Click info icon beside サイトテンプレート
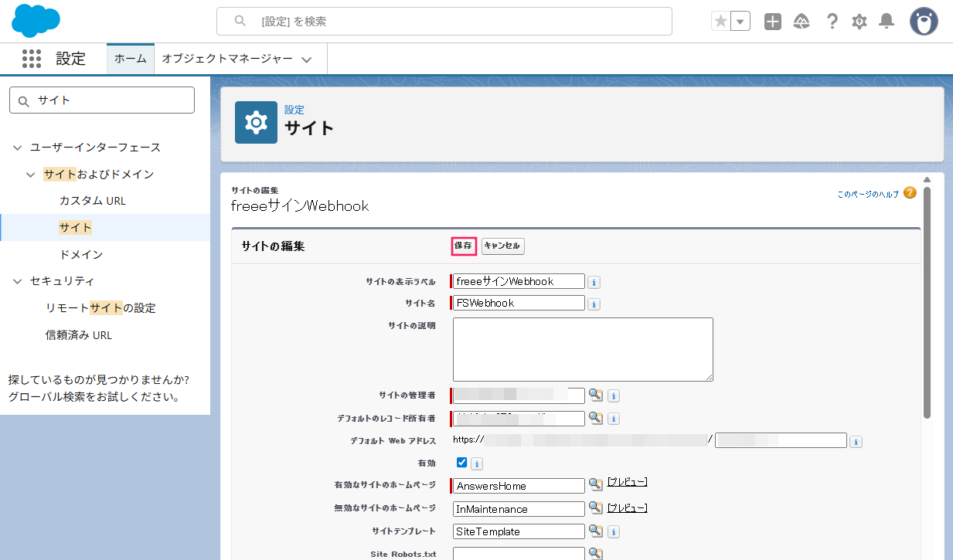Screen dimensions: 953x560 (614, 532)
